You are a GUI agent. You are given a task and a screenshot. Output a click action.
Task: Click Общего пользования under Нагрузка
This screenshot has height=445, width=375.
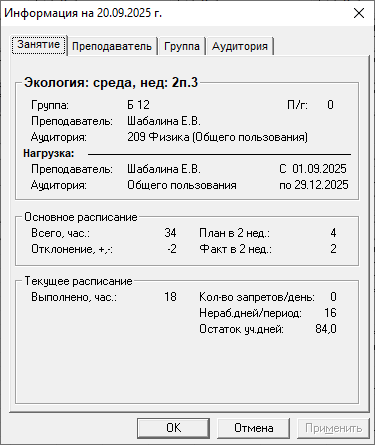[182, 185]
